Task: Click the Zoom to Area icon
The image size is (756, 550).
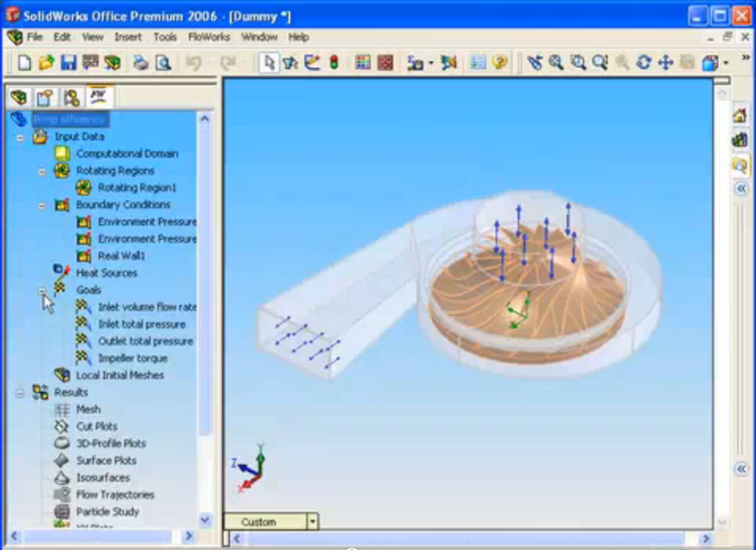Action: 578,62
